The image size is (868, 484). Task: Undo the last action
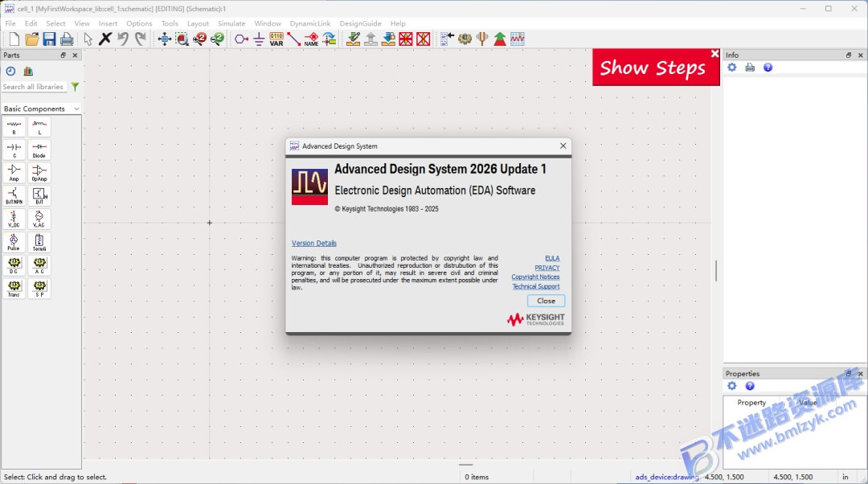[x=123, y=39]
